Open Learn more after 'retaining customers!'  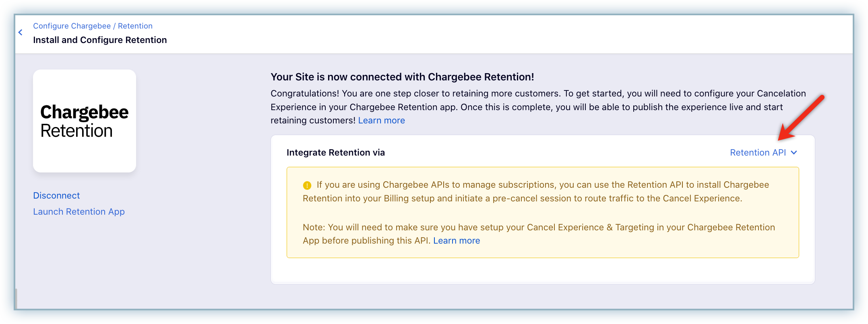tap(382, 120)
